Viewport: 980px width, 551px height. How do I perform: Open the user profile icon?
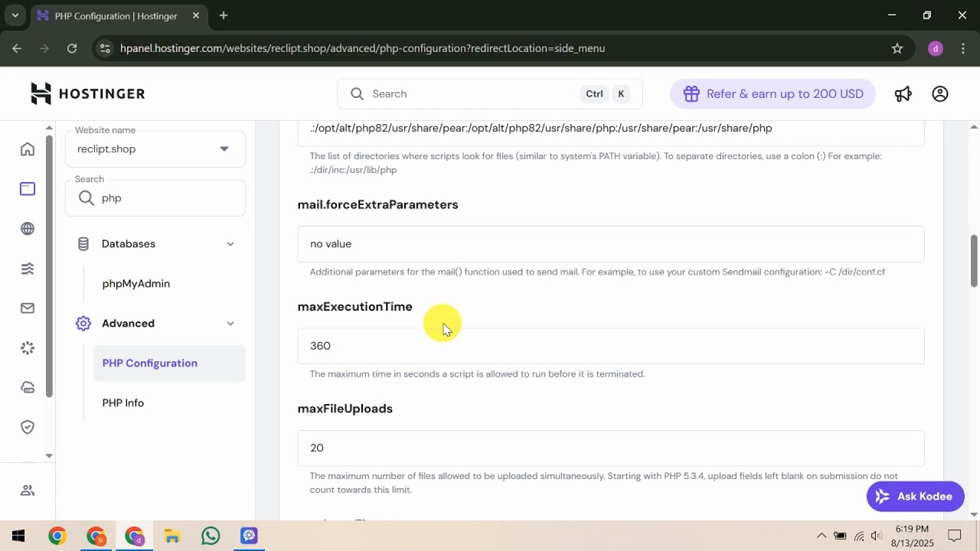[940, 94]
